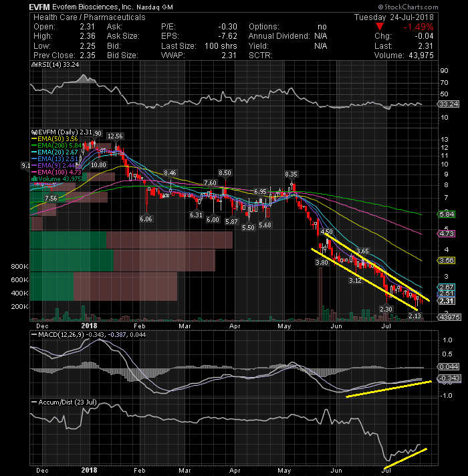The width and height of the screenshot is (468, 476).
Task: Click the 3.12 price annotation
Action: point(355,280)
